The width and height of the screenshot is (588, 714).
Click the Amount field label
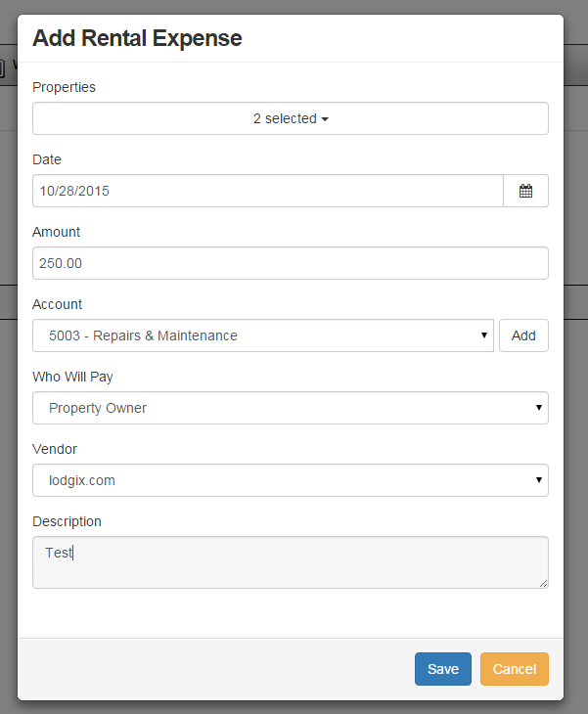point(56,232)
